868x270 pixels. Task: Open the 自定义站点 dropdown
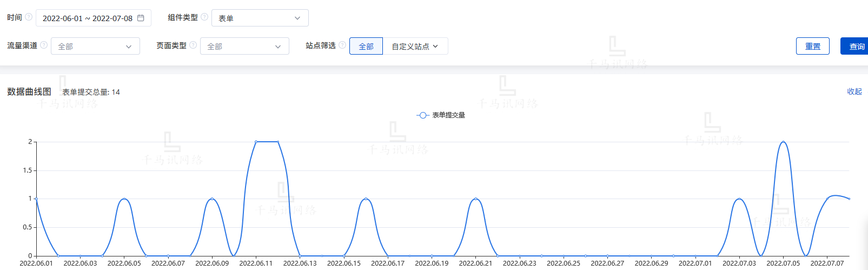pos(415,47)
